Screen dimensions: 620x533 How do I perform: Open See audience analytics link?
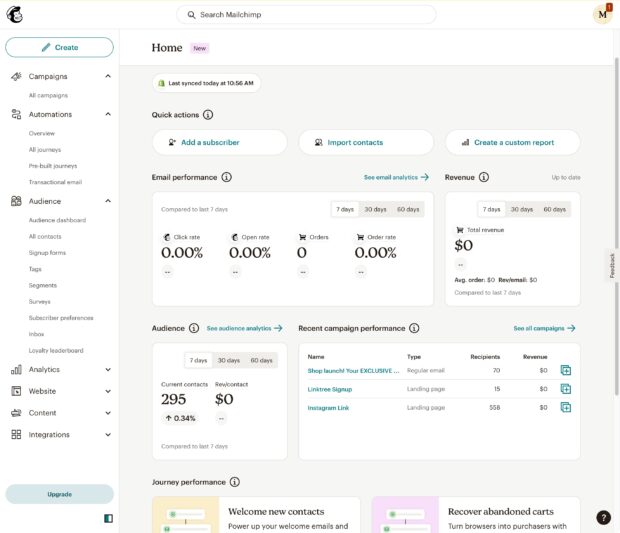(245, 328)
